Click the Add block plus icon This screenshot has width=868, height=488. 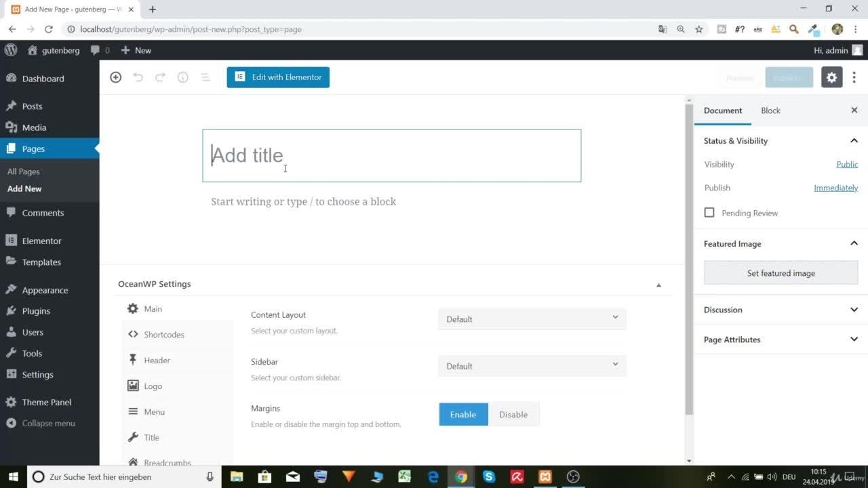(x=116, y=77)
